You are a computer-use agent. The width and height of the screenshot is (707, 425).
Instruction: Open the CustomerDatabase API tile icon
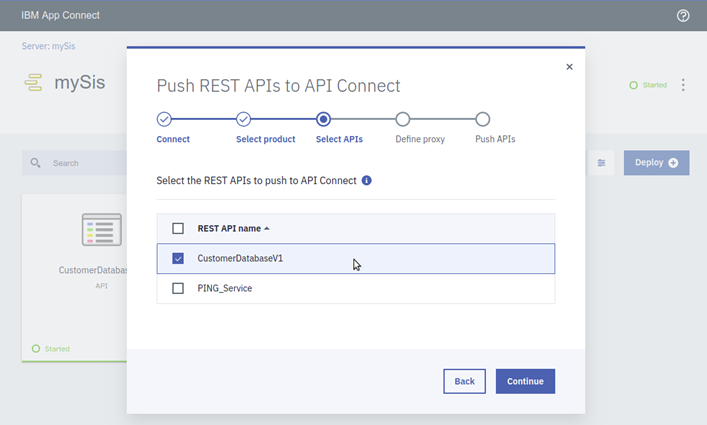pos(101,229)
